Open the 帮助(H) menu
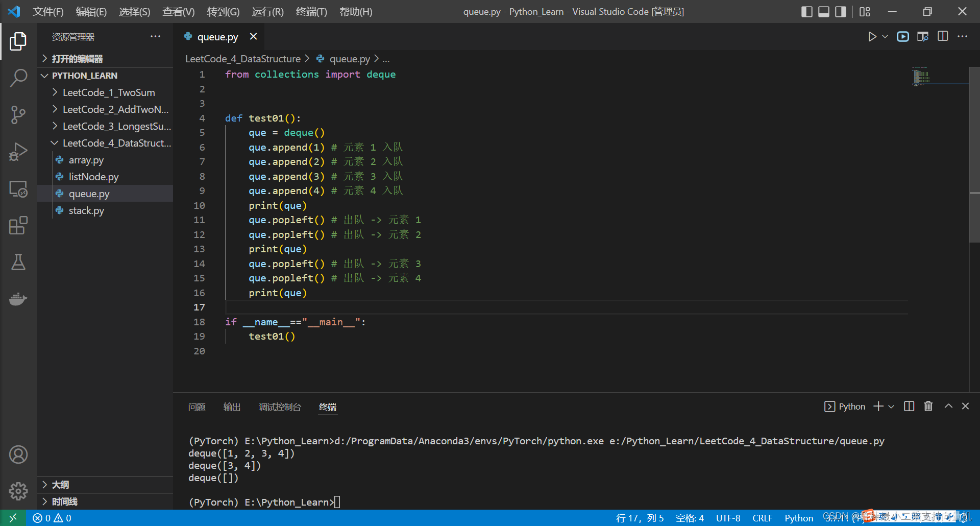The width and height of the screenshot is (980, 526). [x=356, y=12]
